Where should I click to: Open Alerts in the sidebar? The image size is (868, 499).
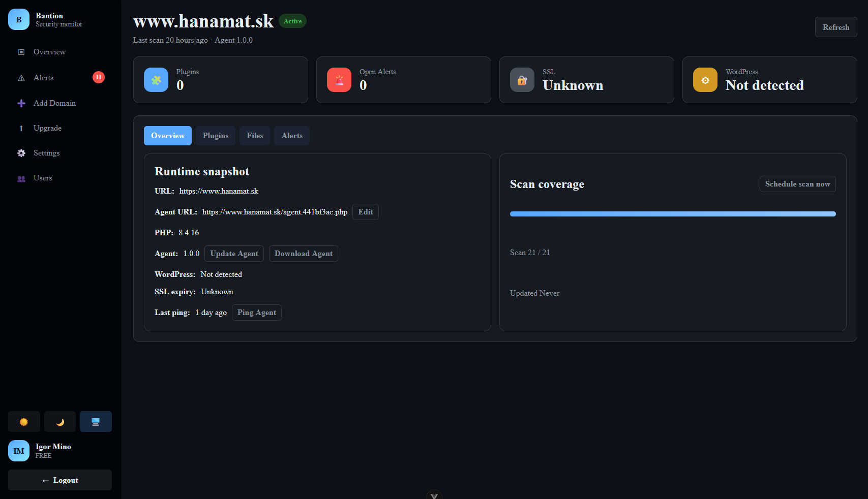tap(61, 78)
